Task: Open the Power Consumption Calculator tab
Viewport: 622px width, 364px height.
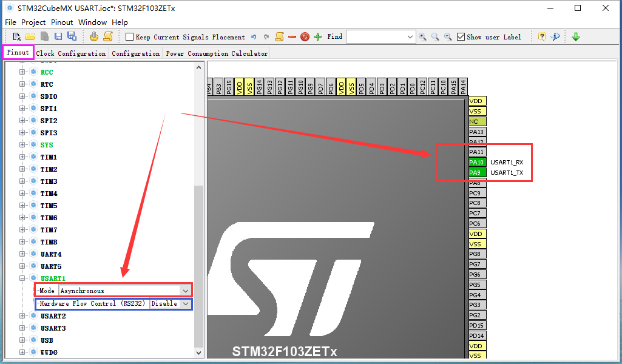Action: click(217, 53)
